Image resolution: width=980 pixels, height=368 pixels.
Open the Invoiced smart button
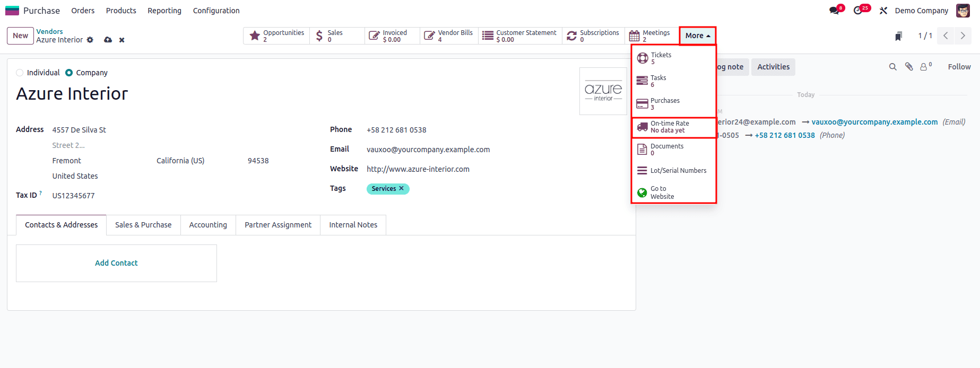pos(392,36)
